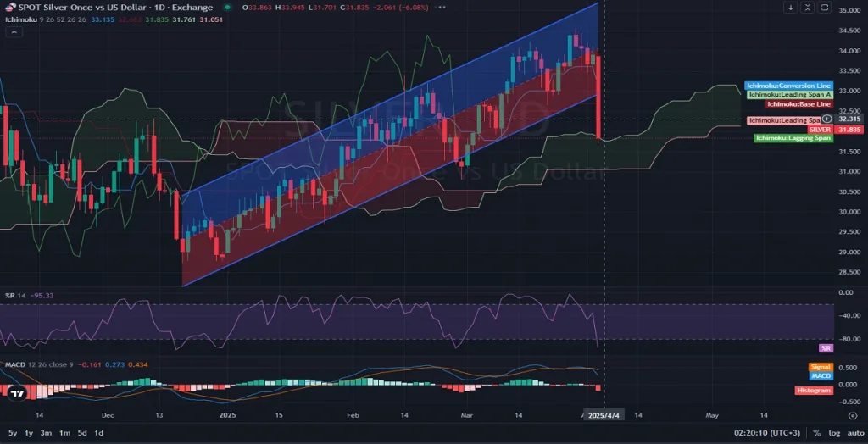
Task: Click the 32.315 crosshair price label
Action: click(849, 119)
